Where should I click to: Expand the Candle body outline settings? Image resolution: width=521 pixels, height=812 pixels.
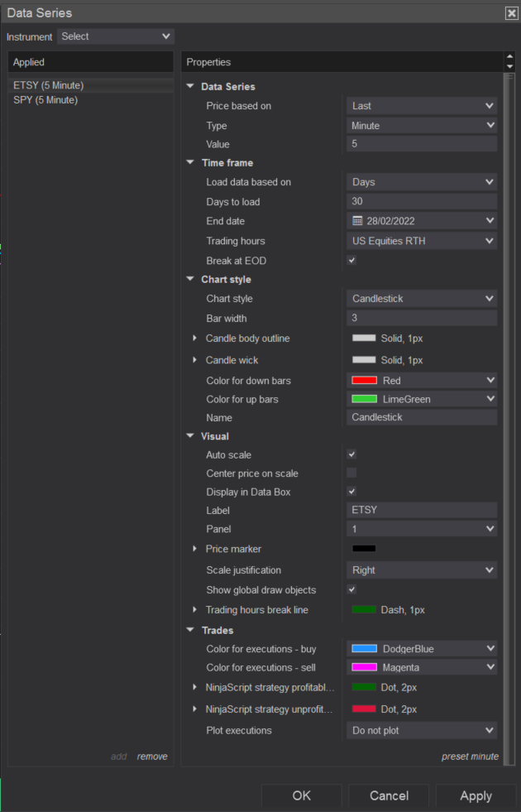click(195, 339)
